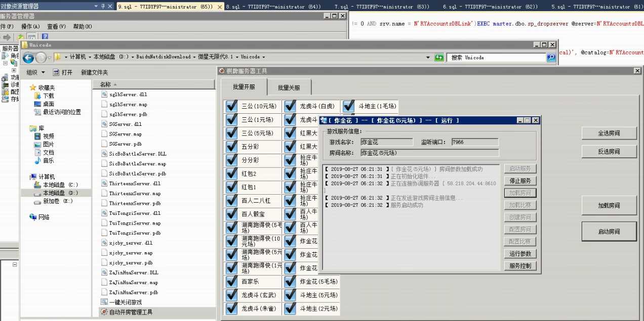Open the address bar history dropdown arrow

point(429,57)
